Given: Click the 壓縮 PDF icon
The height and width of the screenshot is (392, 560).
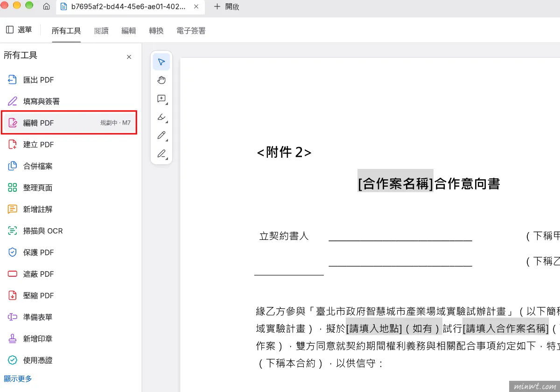Looking at the screenshot, I should [13, 295].
